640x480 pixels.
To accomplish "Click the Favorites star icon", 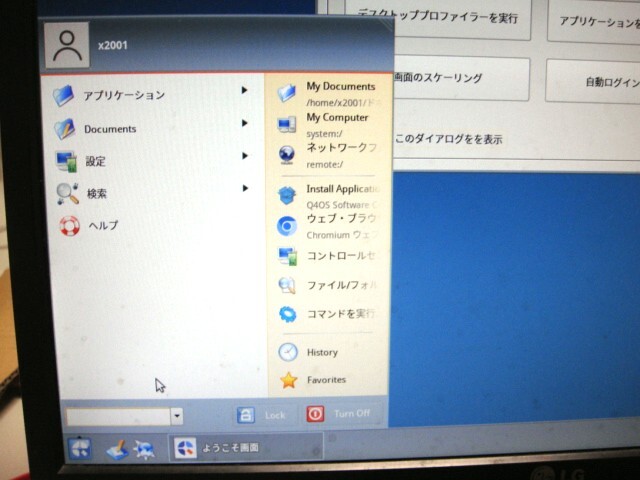I will point(289,380).
